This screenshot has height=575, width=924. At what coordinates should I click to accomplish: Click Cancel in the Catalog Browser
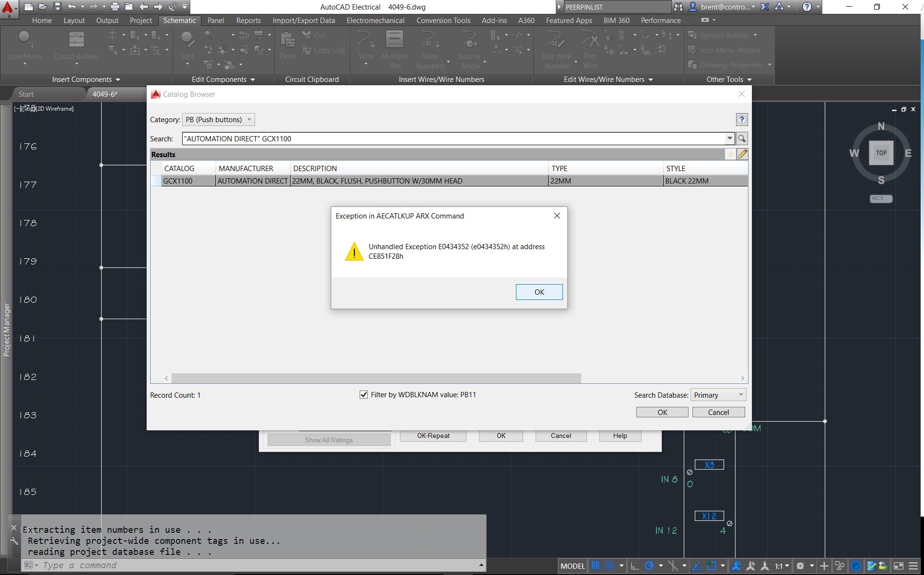(x=718, y=412)
